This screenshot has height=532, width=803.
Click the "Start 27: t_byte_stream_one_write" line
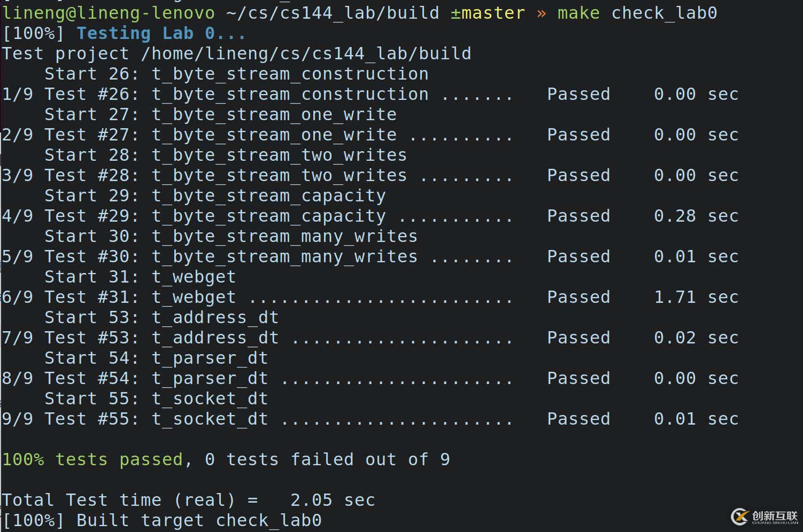[x=220, y=114]
